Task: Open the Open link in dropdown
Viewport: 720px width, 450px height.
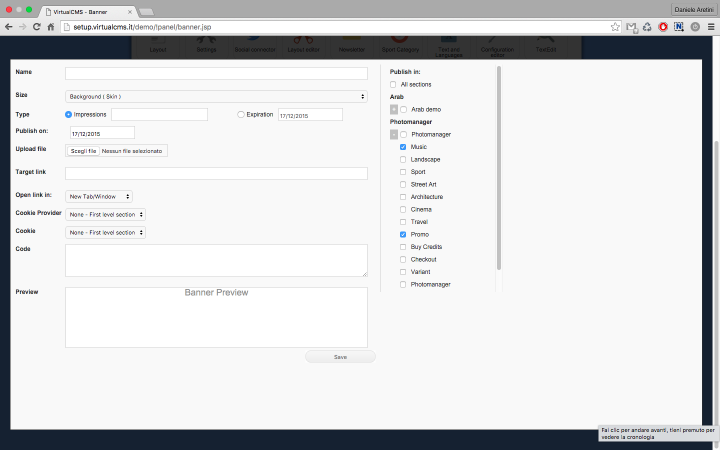Action: tap(99, 197)
